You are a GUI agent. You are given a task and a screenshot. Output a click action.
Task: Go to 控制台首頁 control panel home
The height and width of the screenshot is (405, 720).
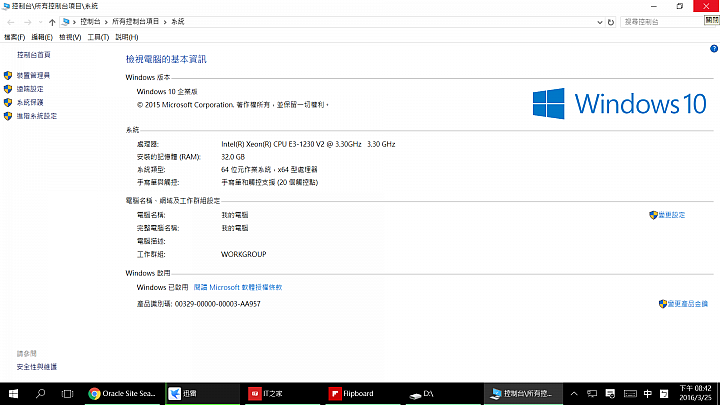pyautogui.click(x=34, y=55)
